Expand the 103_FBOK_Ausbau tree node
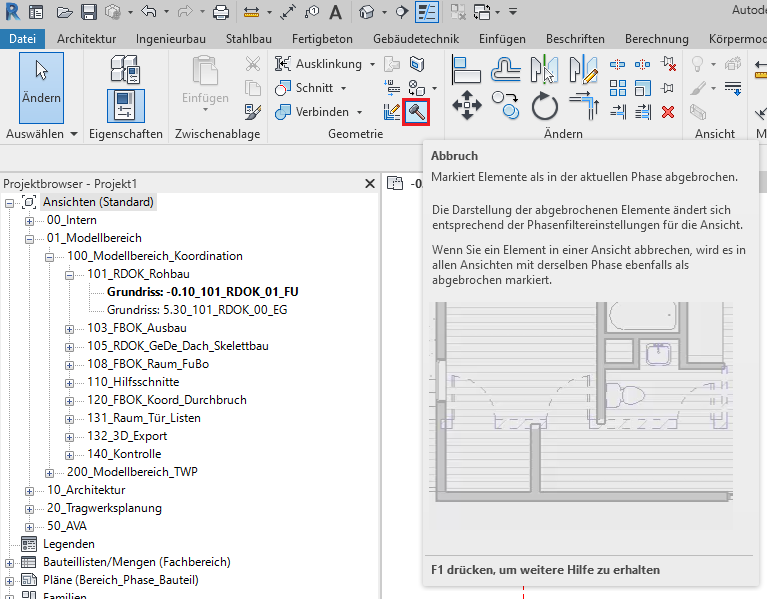Image resolution: width=767 pixels, height=599 pixels. pos(70,328)
